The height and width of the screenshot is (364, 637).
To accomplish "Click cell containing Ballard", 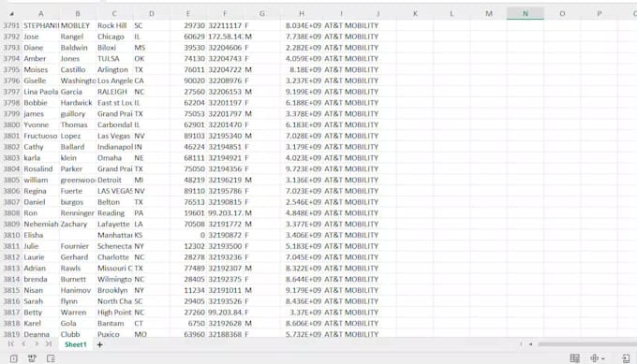I will point(78,147).
